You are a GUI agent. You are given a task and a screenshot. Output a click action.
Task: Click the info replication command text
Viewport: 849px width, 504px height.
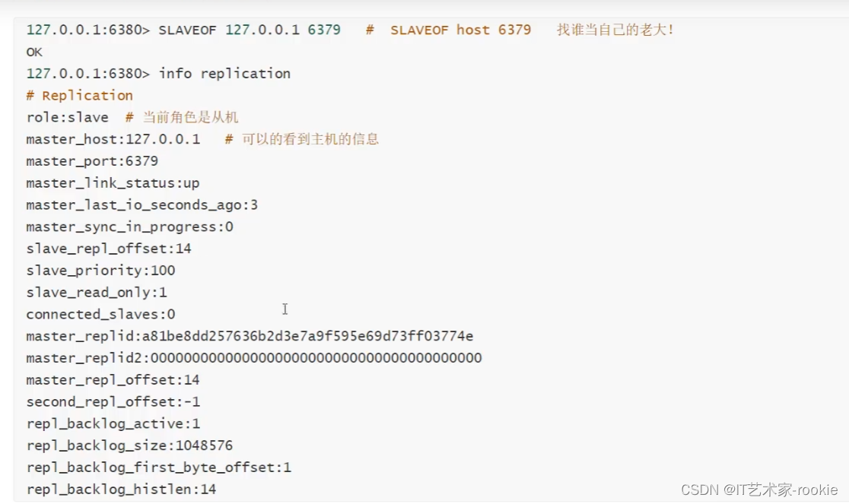coord(224,74)
